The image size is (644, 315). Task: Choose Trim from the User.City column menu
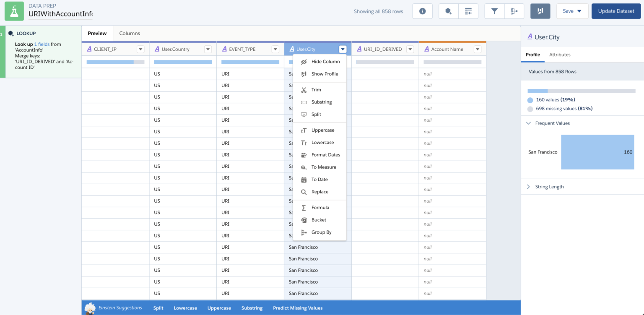(x=317, y=89)
